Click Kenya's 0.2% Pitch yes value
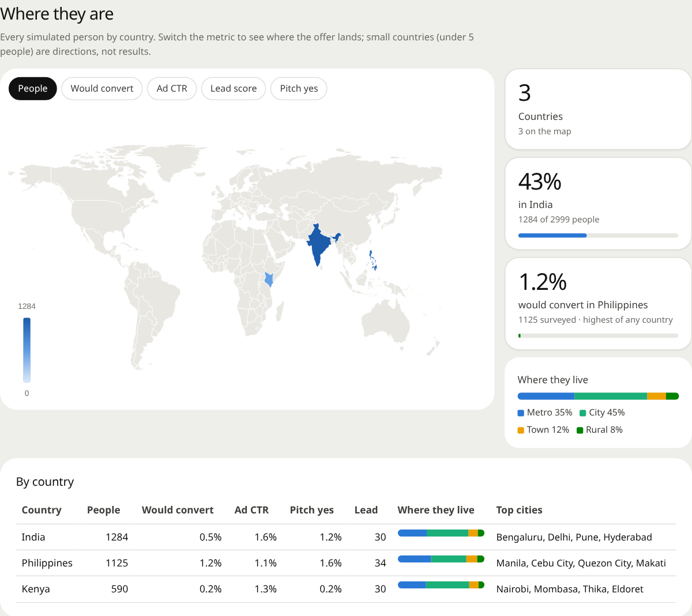 click(x=330, y=589)
